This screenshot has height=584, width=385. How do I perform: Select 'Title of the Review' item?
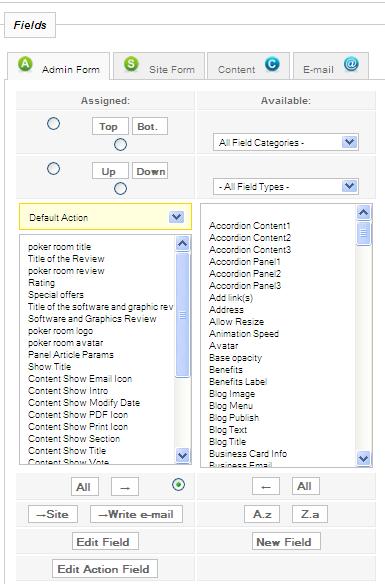point(66,258)
